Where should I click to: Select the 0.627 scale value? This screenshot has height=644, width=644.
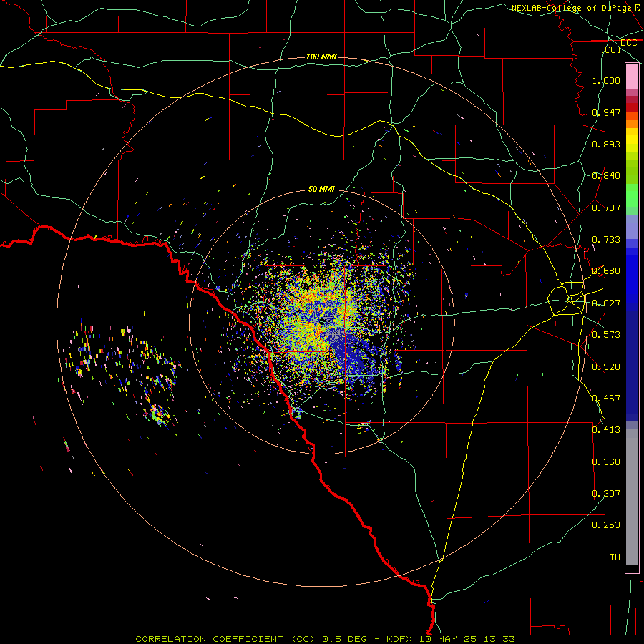(606, 303)
